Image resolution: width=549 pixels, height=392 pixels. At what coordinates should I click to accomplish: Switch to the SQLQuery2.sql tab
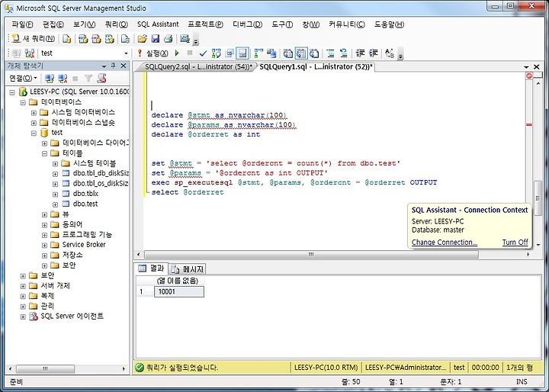[x=198, y=66]
